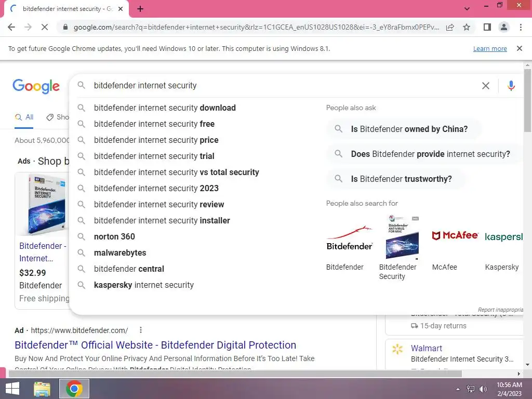The image size is (532, 399).
Task: Open Chrome side panel
Action: 487,27
